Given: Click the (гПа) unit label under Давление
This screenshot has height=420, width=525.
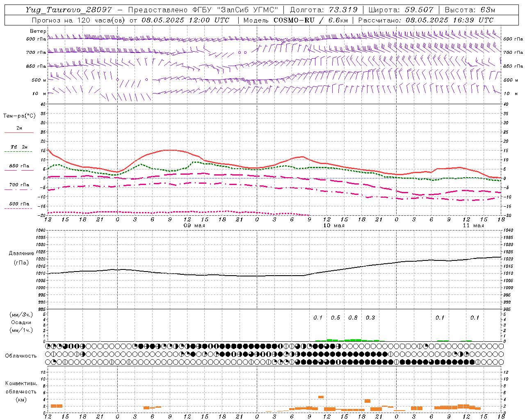Looking at the screenshot, I should coord(21,262).
